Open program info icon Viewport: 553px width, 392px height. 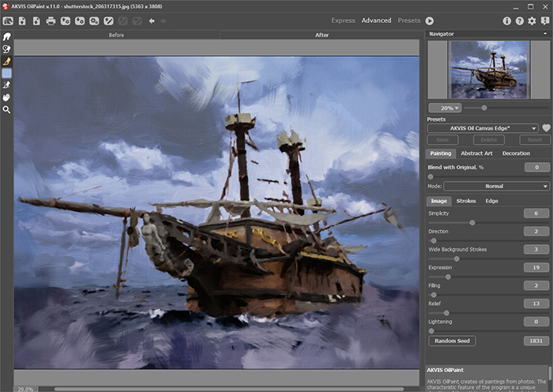(506, 21)
